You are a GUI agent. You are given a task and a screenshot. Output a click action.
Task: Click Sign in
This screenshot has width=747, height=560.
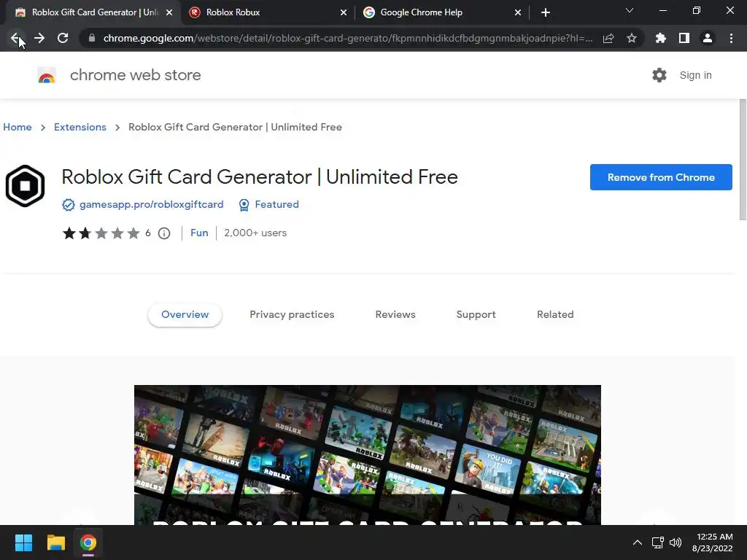point(695,75)
